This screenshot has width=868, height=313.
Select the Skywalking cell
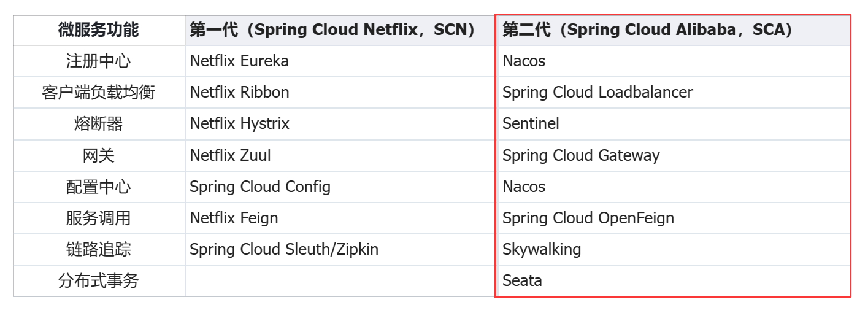[x=674, y=249]
